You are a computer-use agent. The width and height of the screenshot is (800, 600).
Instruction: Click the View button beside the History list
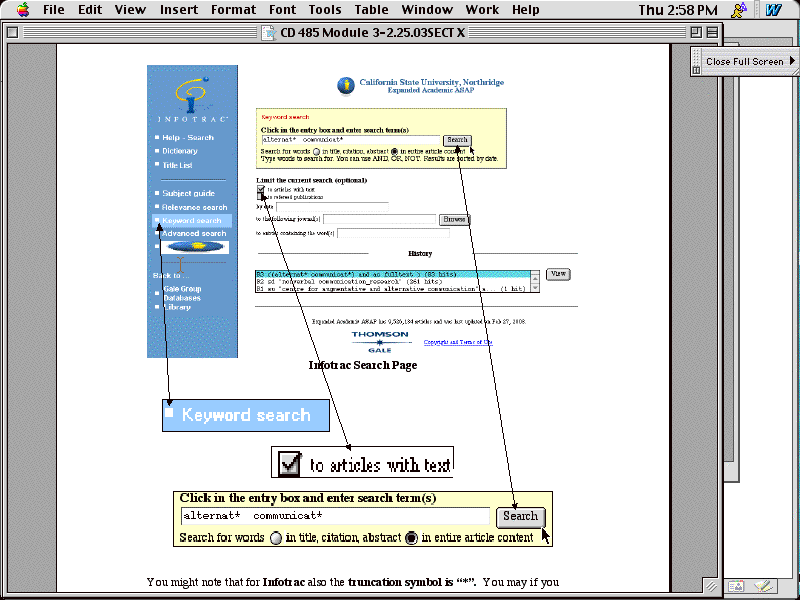(558, 274)
